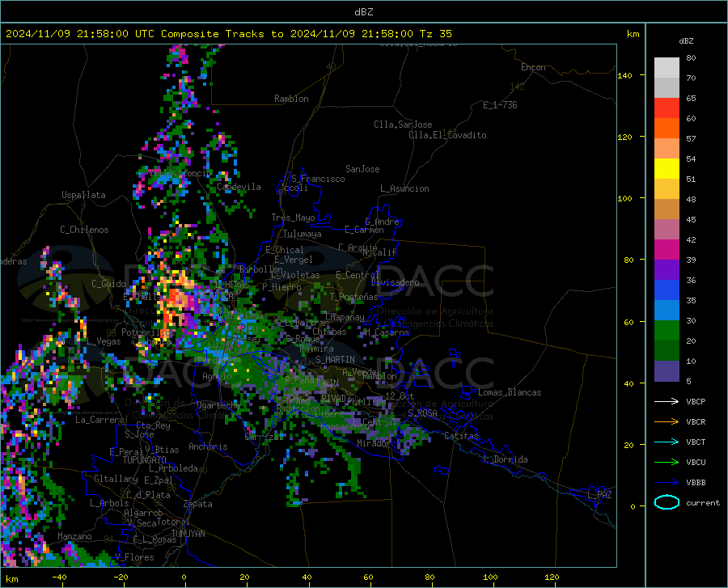Click the TUNUYAN map label
This screenshot has width=728, height=588.
[188, 534]
